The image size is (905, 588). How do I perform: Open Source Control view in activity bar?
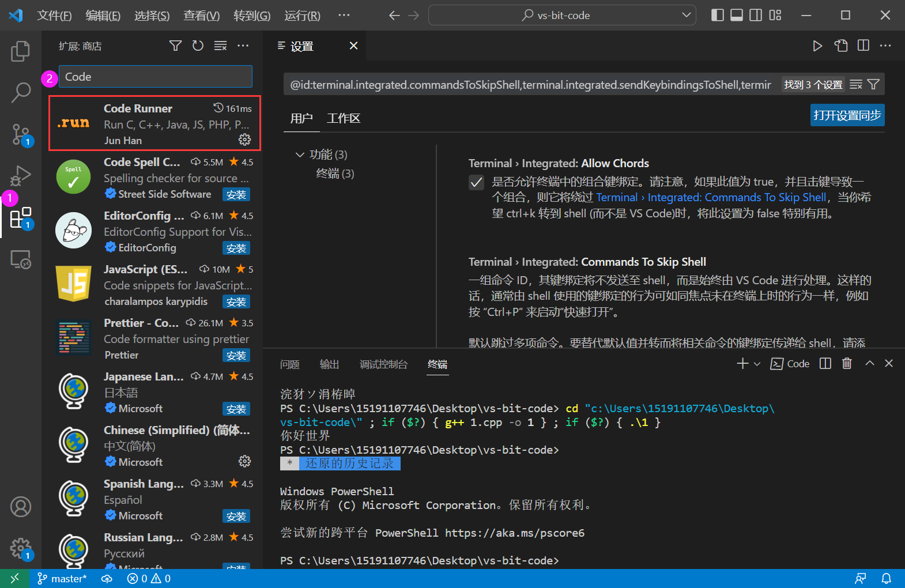coord(21,134)
